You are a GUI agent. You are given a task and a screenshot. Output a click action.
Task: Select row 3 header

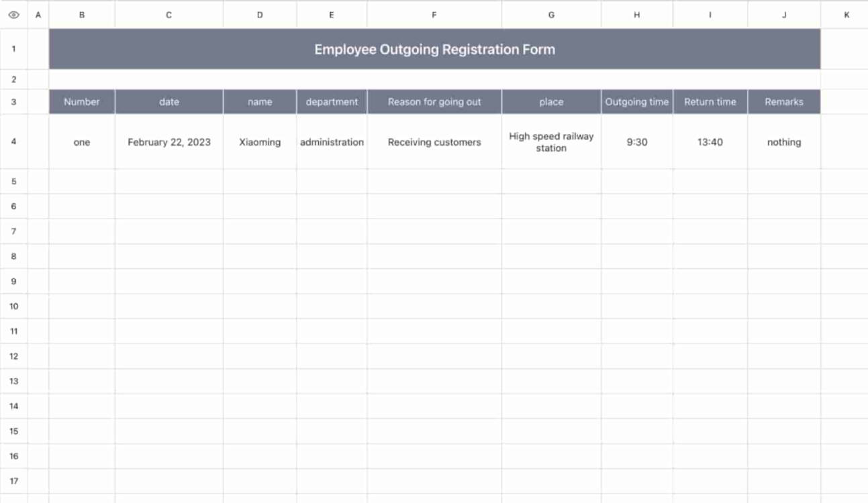tap(13, 102)
